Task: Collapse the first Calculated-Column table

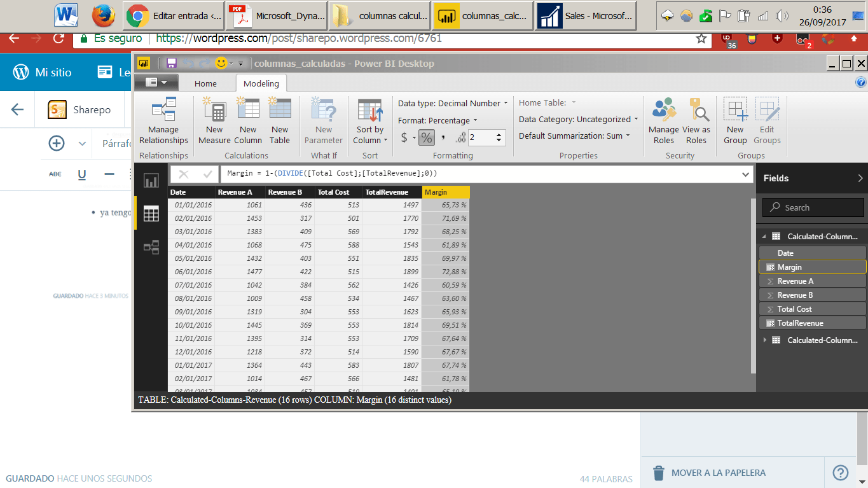Action: [x=764, y=236]
